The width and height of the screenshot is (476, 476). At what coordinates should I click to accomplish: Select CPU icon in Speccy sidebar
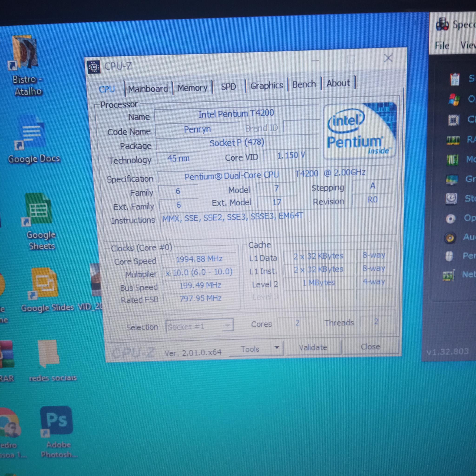click(x=454, y=120)
